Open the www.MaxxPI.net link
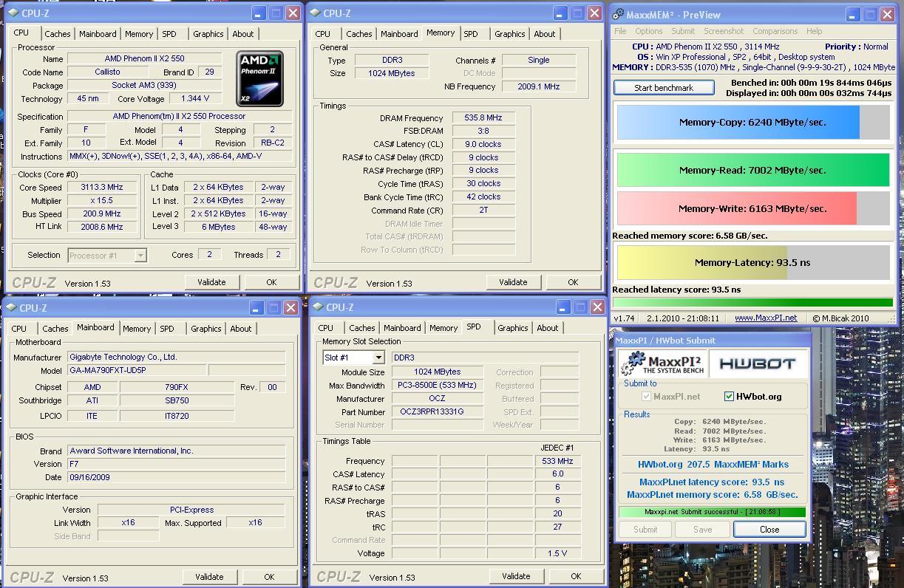The width and height of the screenshot is (904, 588). click(766, 318)
